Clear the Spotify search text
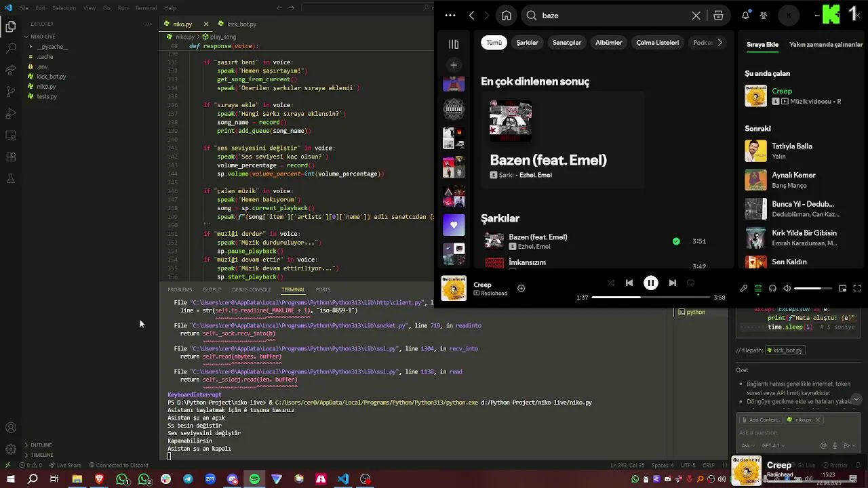The height and width of the screenshot is (488, 868). 696,16
